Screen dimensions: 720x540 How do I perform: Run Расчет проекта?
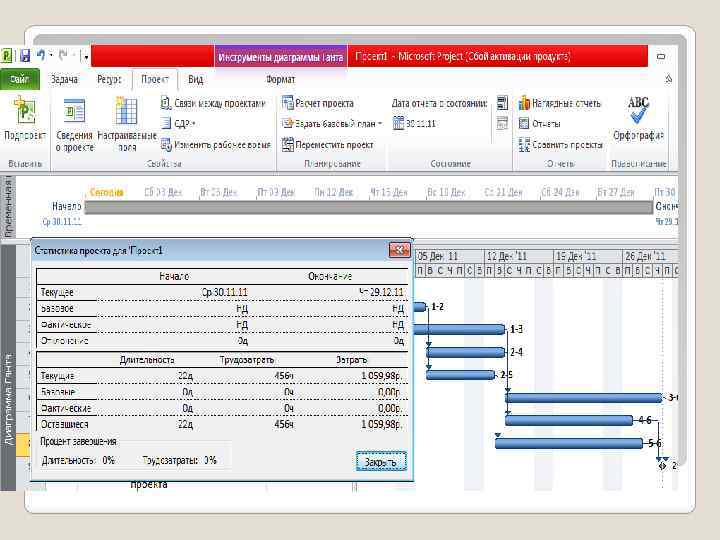pyautogui.click(x=318, y=103)
